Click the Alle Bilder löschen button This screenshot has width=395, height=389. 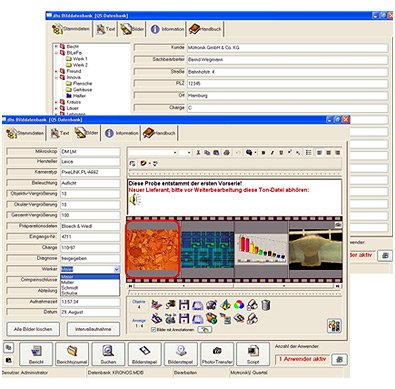(x=33, y=329)
